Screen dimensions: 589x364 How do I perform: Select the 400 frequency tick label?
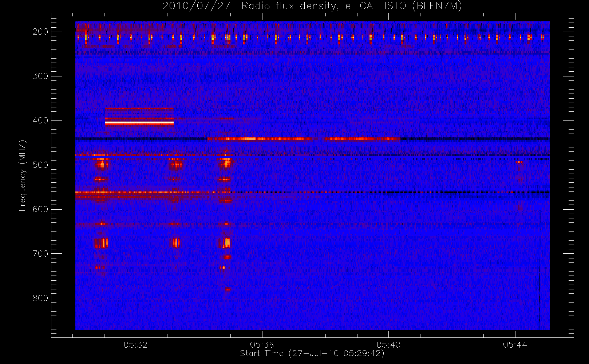[40, 120]
